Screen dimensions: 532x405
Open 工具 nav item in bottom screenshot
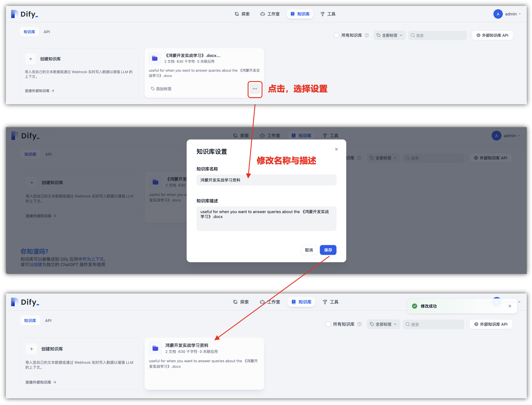point(331,302)
